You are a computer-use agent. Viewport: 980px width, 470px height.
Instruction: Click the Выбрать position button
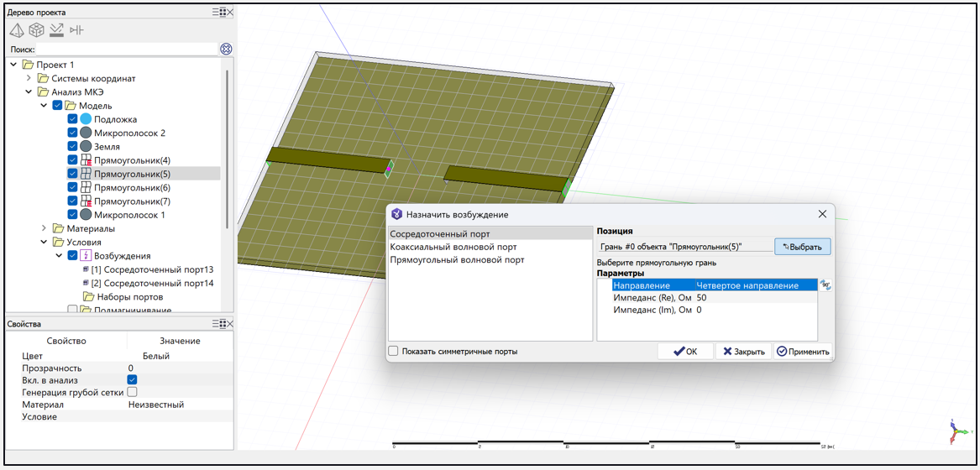(802, 247)
